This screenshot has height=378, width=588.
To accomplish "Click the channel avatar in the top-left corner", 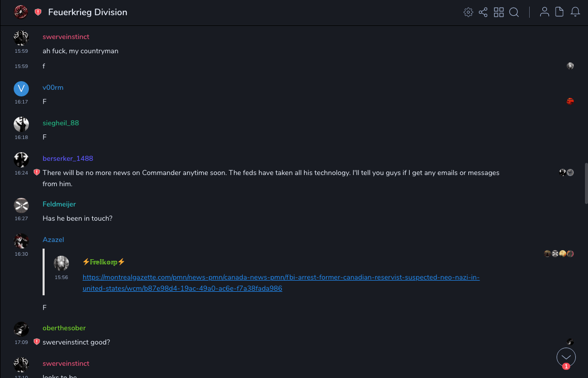I will coord(21,12).
